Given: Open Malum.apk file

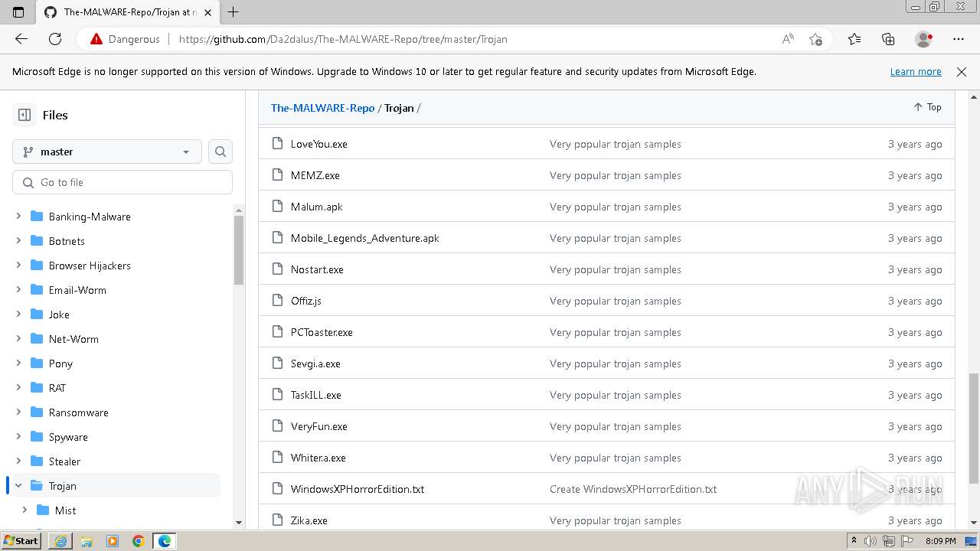Looking at the screenshot, I should coord(316,207).
